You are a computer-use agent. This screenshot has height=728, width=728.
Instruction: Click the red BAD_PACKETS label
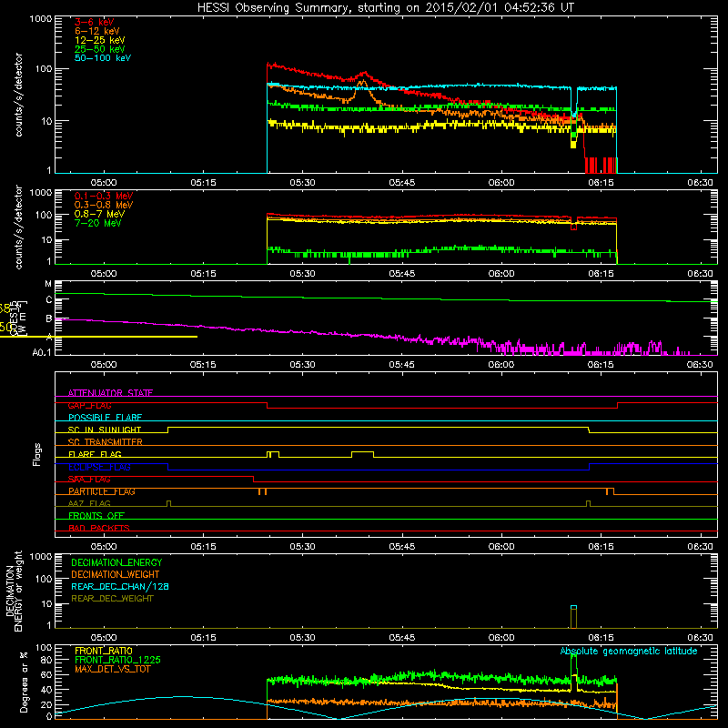(99, 528)
